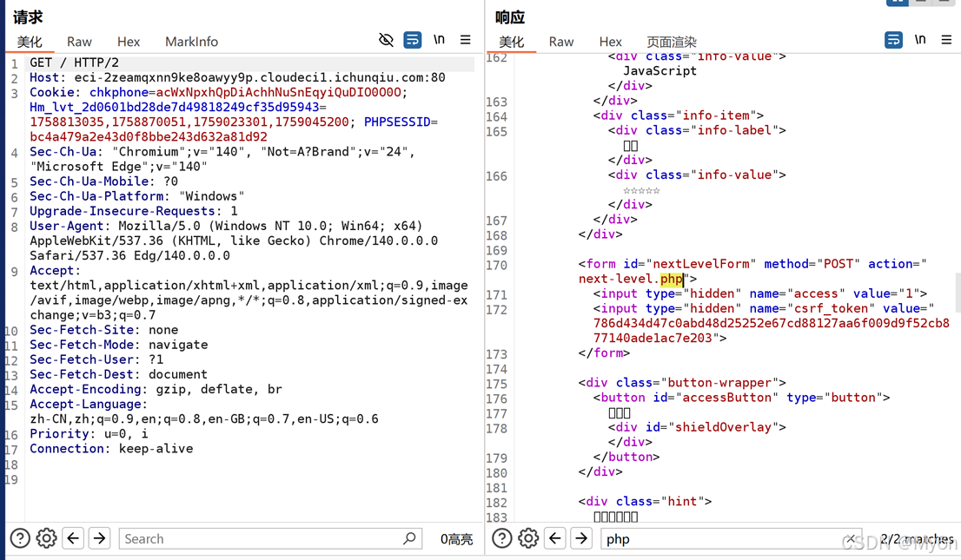The image size is (961, 560).
Task: Click the help icon below the request
Action: pos(20,538)
